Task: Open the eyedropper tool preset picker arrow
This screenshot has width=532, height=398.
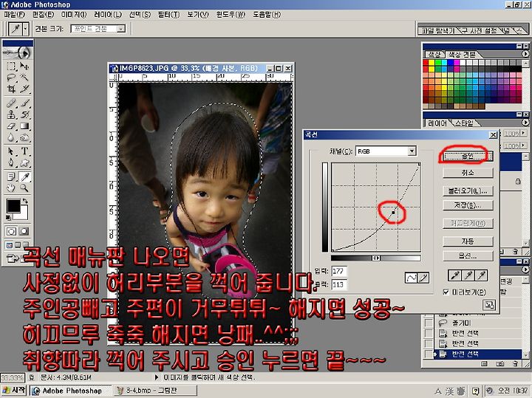Action: [x=25, y=29]
